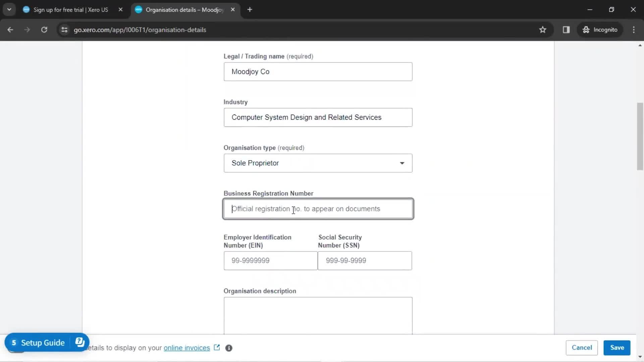Image resolution: width=644 pixels, height=362 pixels.
Task: Click the Business Registration Number label
Action: coord(268,193)
